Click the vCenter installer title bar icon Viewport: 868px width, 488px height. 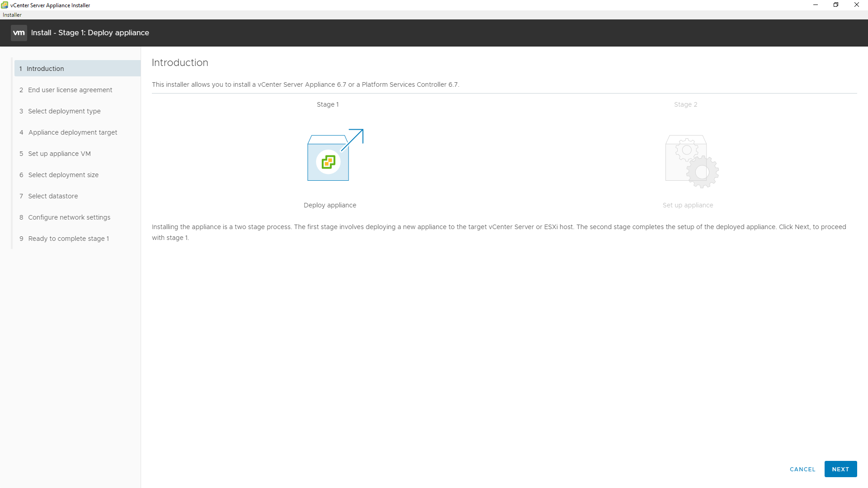pyautogui.click(x=5, y=5)
